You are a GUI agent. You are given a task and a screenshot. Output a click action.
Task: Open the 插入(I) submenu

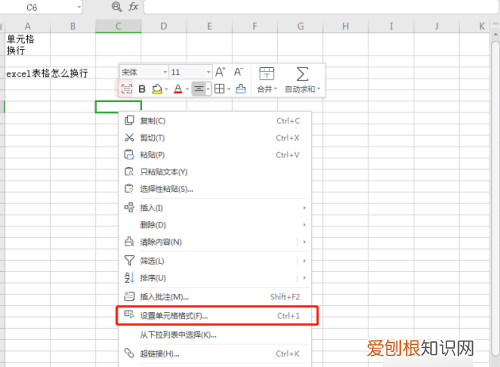(215, 208)
